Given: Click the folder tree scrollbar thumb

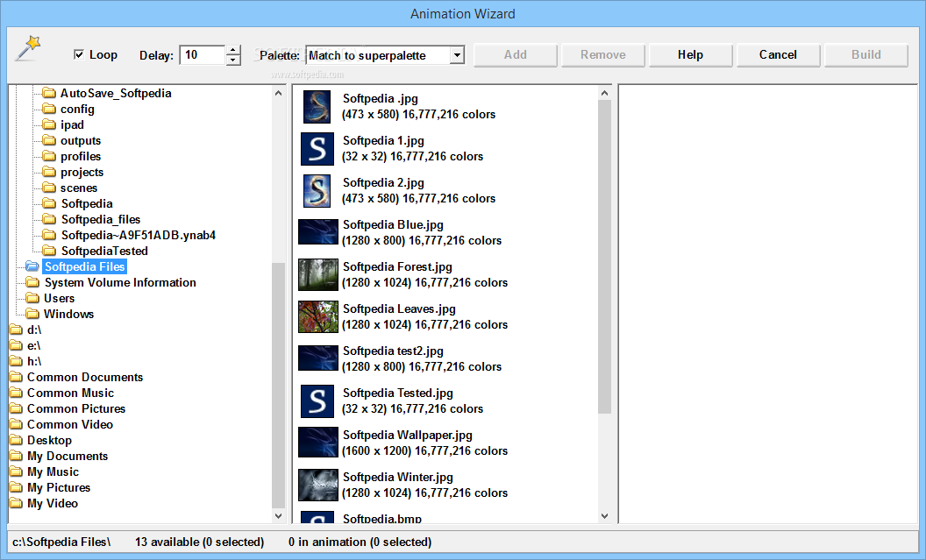Looking at the screenshot, I should 278,385.
